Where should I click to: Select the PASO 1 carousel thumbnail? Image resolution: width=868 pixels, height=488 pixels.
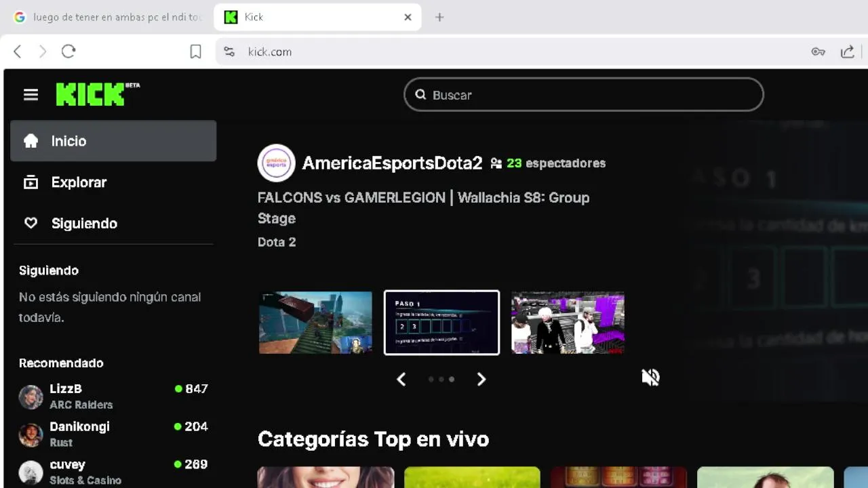pos(441,323)
